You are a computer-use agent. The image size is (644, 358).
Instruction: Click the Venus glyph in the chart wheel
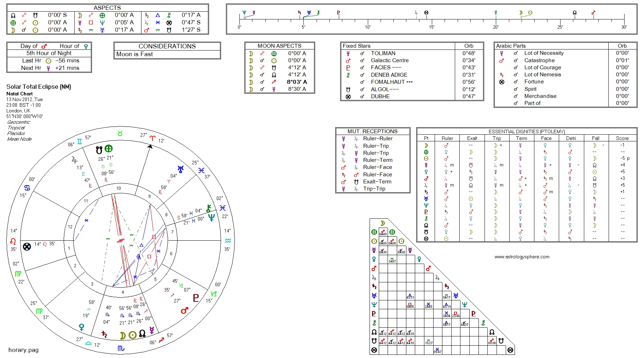coord(82,327)
